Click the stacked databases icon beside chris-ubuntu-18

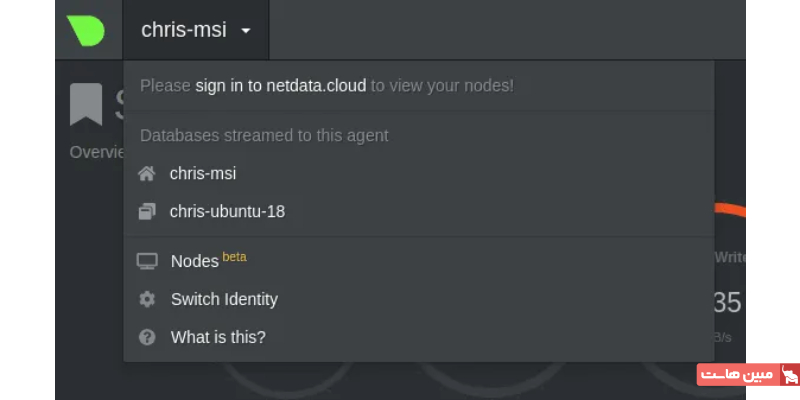tap(147, 212)
